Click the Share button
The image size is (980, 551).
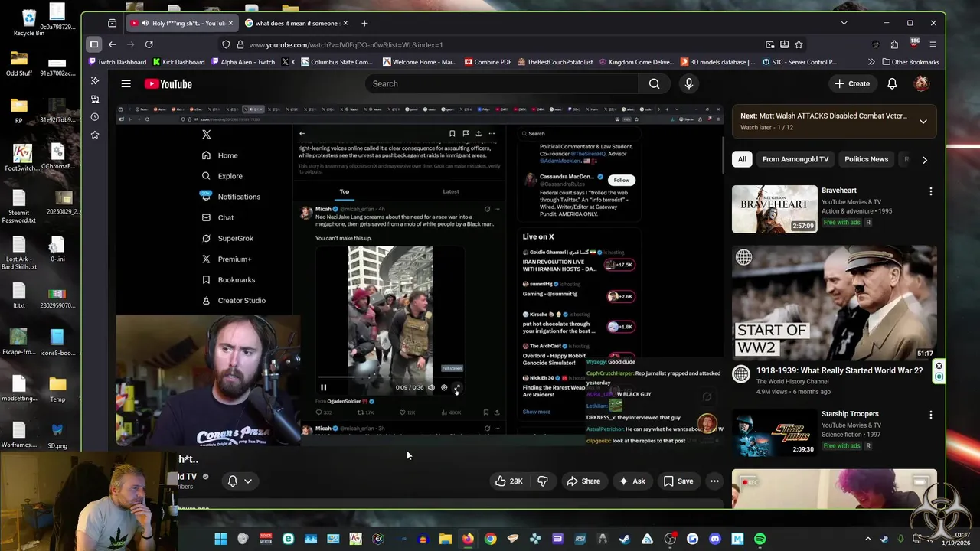pos(583,481)
